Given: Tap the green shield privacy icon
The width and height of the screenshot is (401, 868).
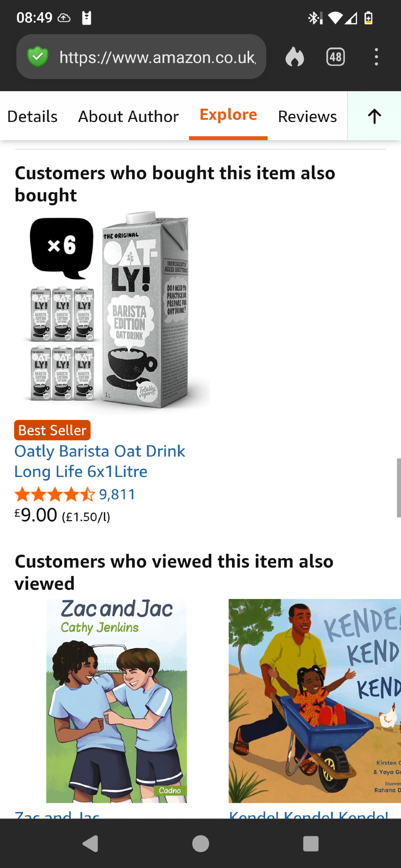Looking at the screenshot, I should (38, 57).
